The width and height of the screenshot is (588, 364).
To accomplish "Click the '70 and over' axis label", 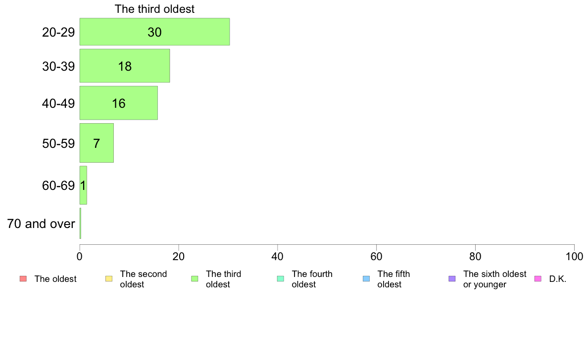I will coord(41,224).
